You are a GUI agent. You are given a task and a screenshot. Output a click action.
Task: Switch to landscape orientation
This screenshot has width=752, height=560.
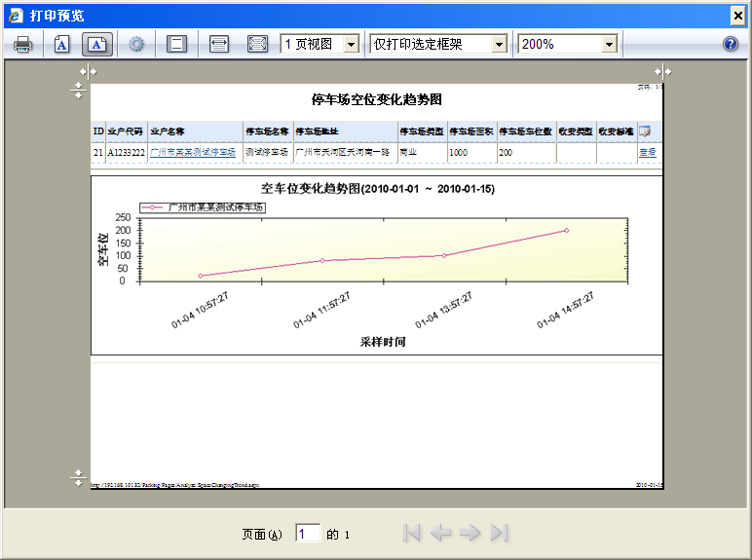96,45
